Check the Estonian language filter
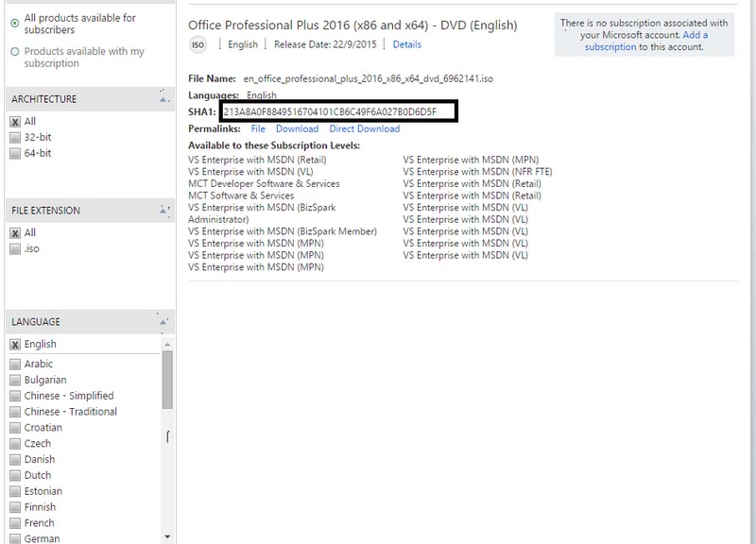Image resolution: width=756 pixels, height=544 pixels. (x=15, y=491)
